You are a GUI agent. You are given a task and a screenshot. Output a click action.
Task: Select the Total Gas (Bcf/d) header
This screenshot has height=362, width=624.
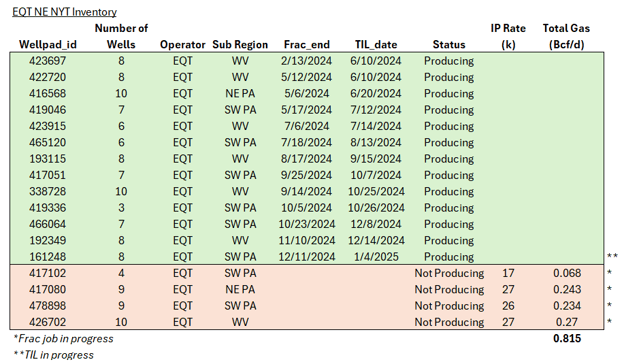[x=566, y=36]
